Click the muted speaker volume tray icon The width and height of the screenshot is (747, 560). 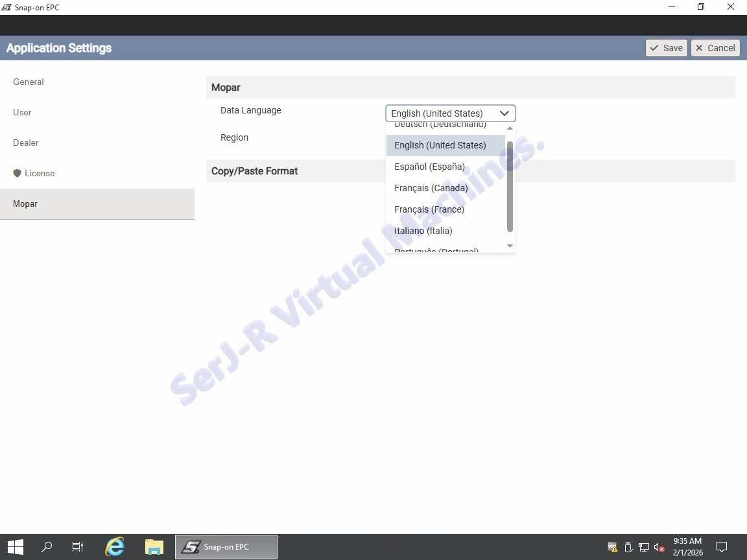(x=659, y=547)
